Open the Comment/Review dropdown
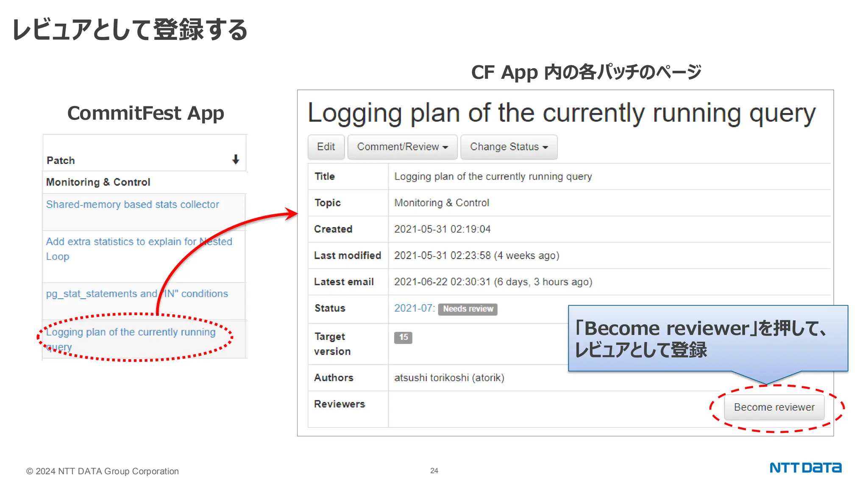The image size is (868, 488). pyautogui.click(x=402, y=147)
